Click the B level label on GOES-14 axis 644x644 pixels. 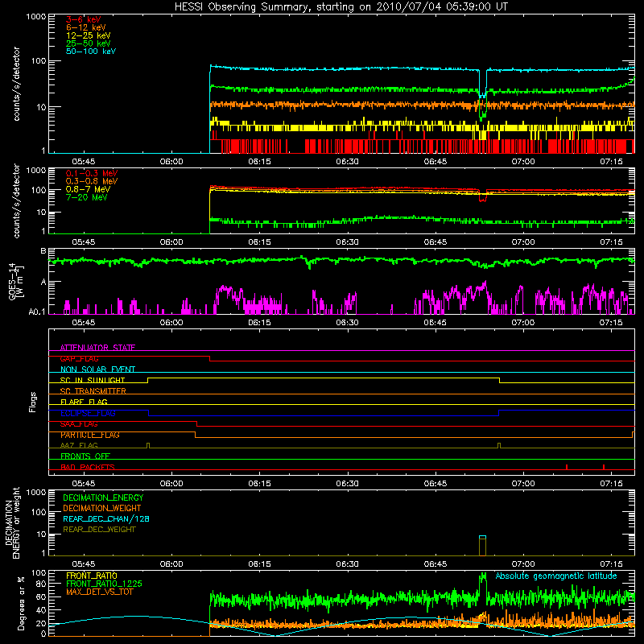pos(43,250)
